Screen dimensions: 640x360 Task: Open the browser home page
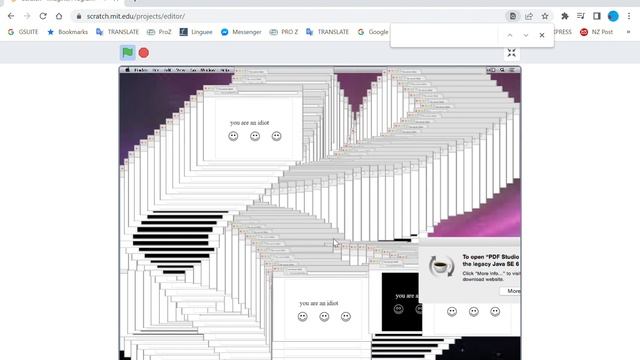tap(59, 16)
